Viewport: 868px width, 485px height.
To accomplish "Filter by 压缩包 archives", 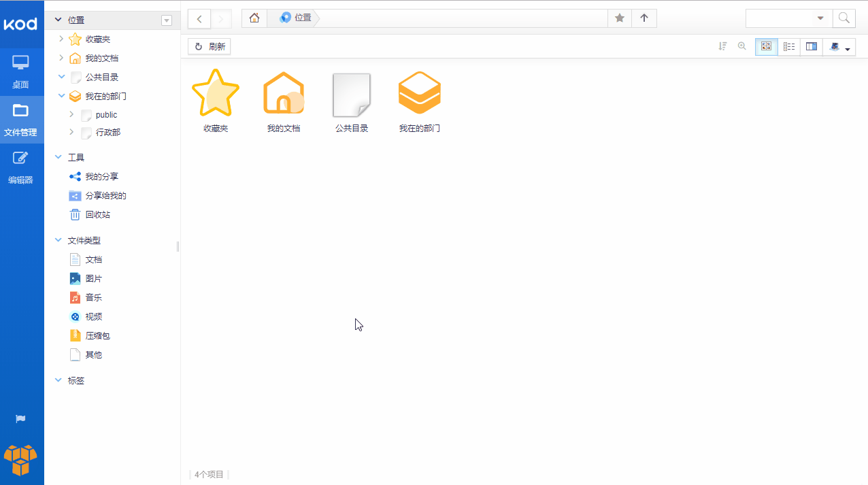I will pos(97,336).
